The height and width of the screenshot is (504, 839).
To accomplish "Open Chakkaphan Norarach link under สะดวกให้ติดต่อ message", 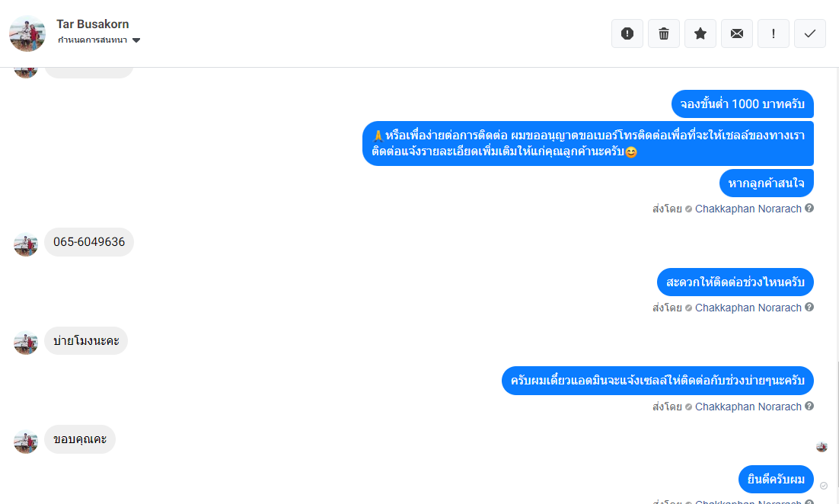I will click(x=748, y=308).
